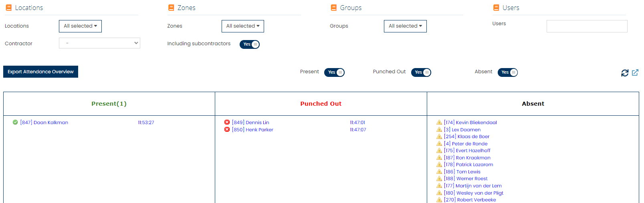Click warning icon beside Kevin Bliekendaal

click(x=439, y=122)
